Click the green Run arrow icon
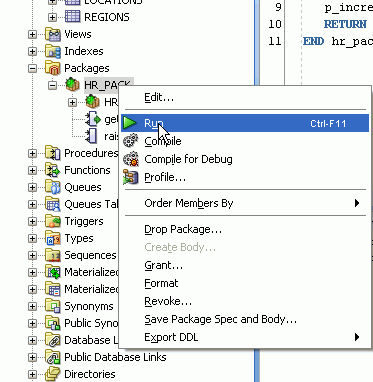Screen dimensions: 373x382 tap(130, 123)
